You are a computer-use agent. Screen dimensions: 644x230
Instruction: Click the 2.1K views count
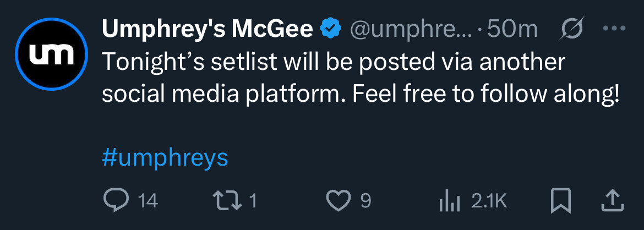point(489,201)
